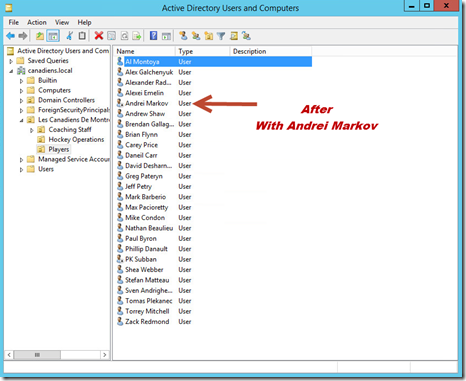The width and height of the screenshot is (466, 381).
Task: Open the File menu
Action: (x=14, y=22)
